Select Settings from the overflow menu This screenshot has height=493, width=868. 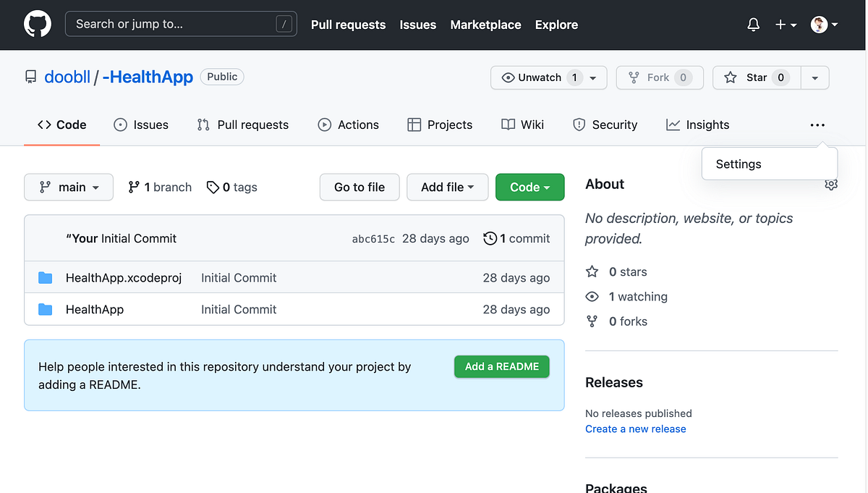(738, 164)
